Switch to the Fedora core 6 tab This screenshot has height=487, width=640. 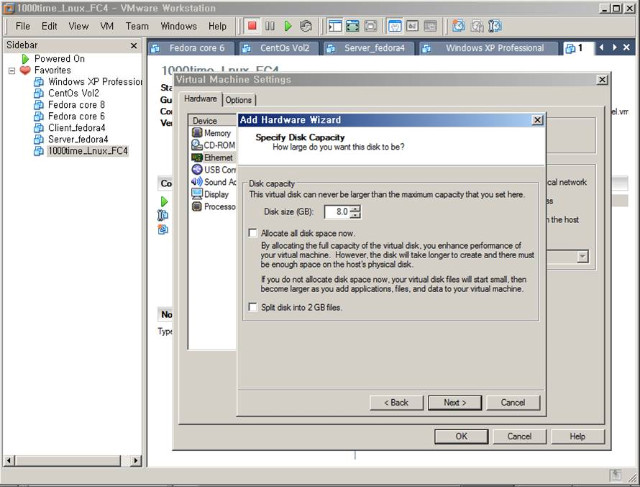click(191, 48)
